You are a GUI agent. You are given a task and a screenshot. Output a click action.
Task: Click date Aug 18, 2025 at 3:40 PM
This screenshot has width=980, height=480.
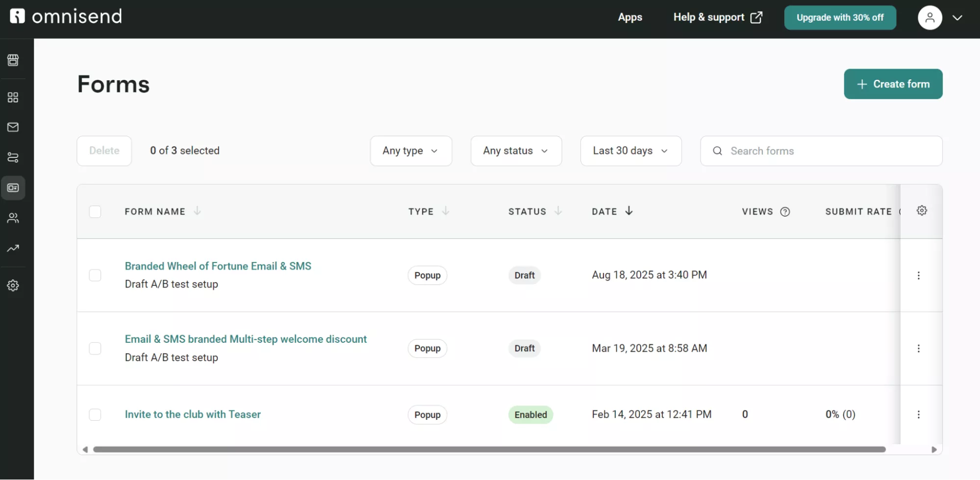tap(649, 275)
